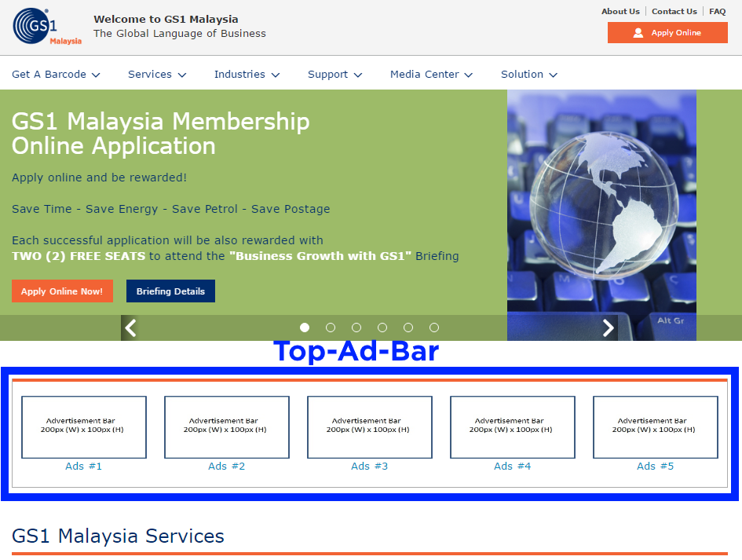This screenshot has height=560, width=742.
Task: Click the Ads #4 advertisement box
Action: (x=513, y=427)
